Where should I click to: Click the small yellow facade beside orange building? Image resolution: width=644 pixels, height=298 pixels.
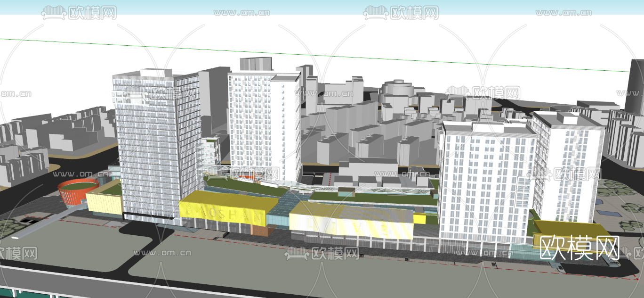click(105, 203)
